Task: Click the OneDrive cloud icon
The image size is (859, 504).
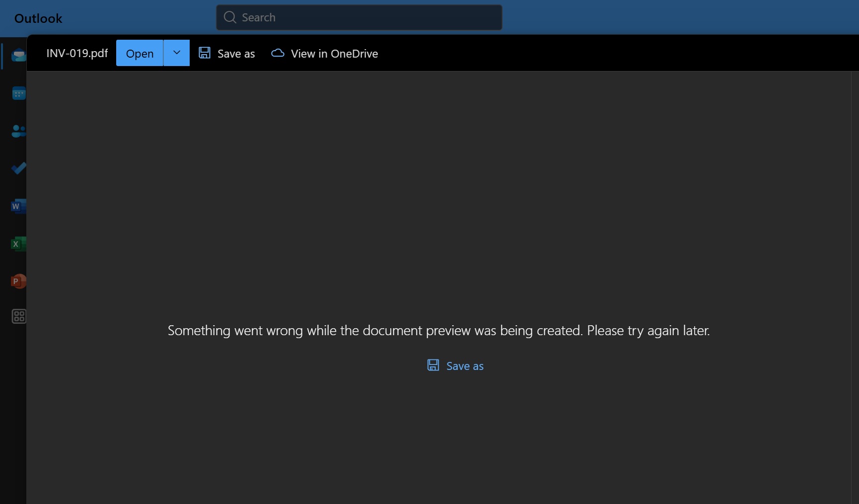Action: coord(278,53)
